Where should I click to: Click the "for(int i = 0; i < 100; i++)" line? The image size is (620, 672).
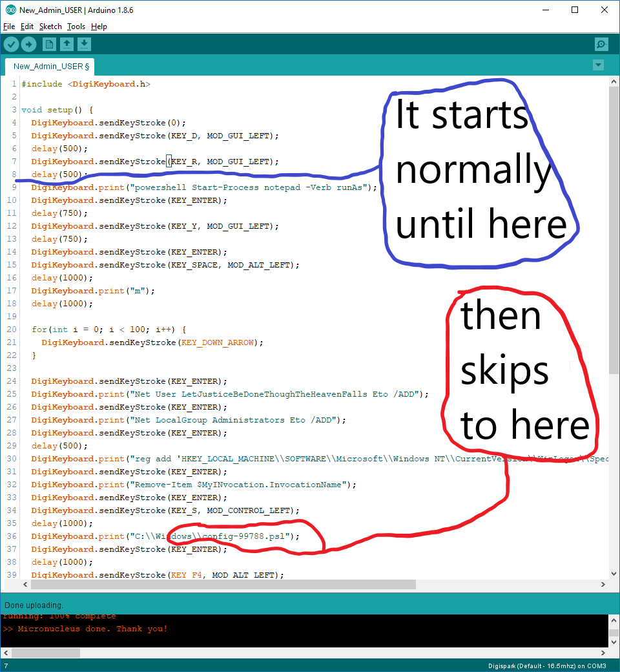click(109, 329)
